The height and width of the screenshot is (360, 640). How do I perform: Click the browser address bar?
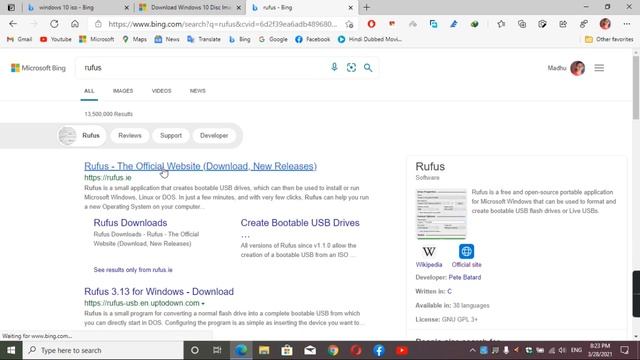[222, 24]
